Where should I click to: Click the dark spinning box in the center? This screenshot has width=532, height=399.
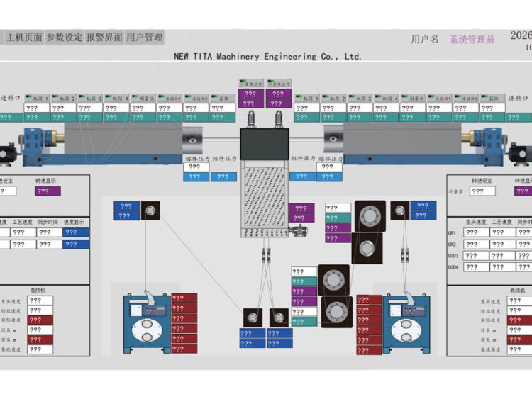(265, 145)
